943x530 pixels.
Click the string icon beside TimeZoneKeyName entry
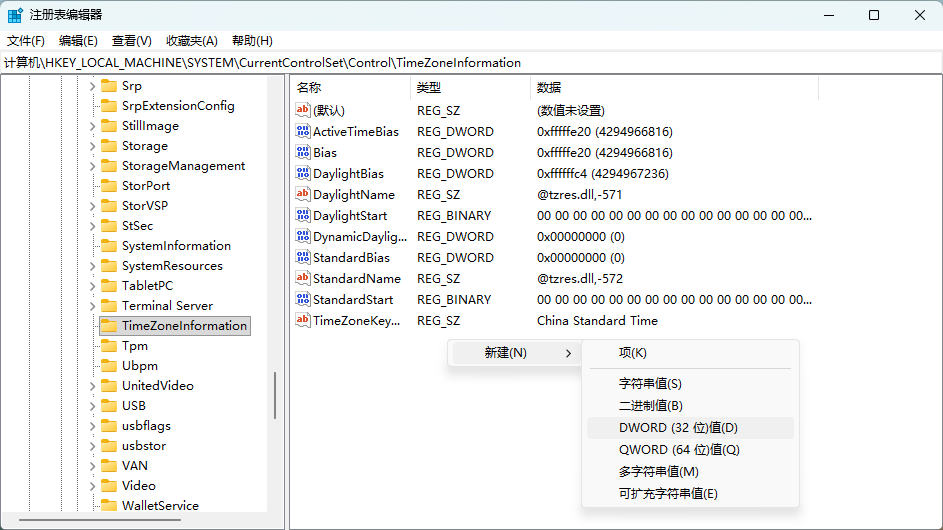pos(303,321)
